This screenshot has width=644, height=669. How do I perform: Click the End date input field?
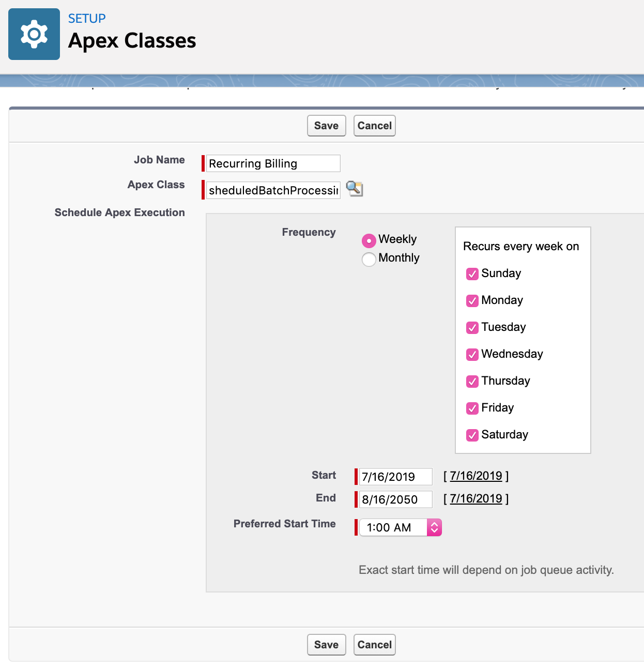tap(395, 499)
